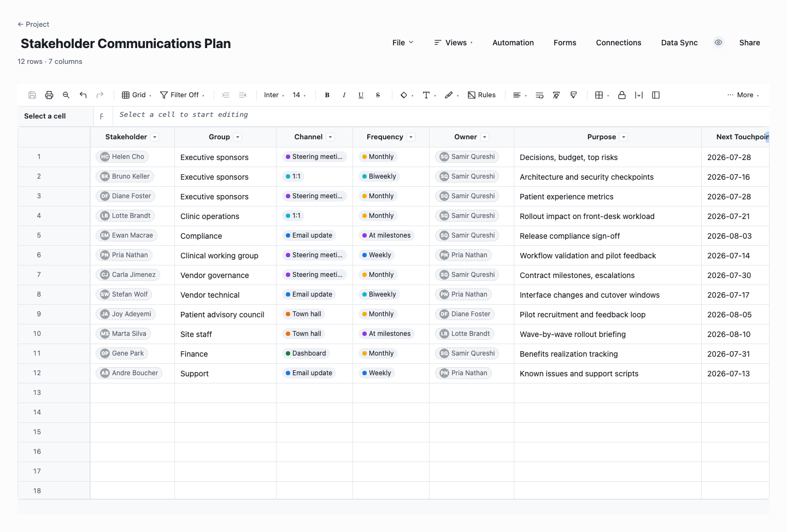787x532 pixels.
Task: Open the More toolbar options
Action: coord(743,95)
